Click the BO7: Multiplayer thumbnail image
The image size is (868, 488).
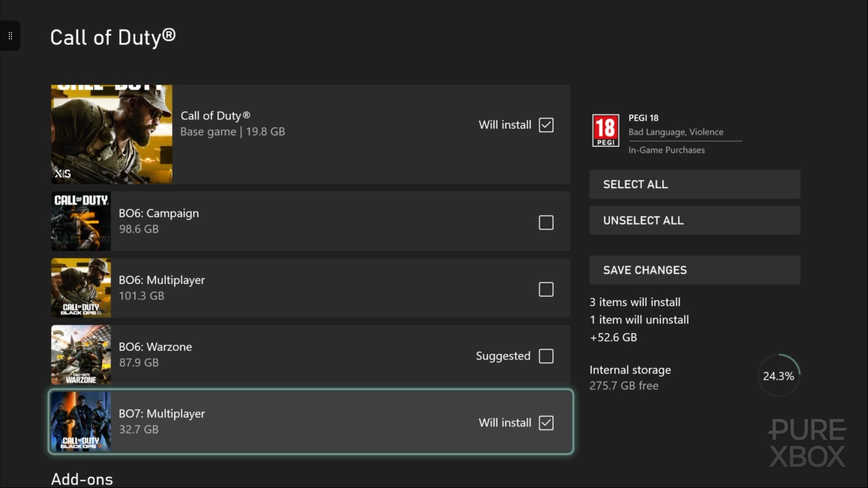[81, 422]
